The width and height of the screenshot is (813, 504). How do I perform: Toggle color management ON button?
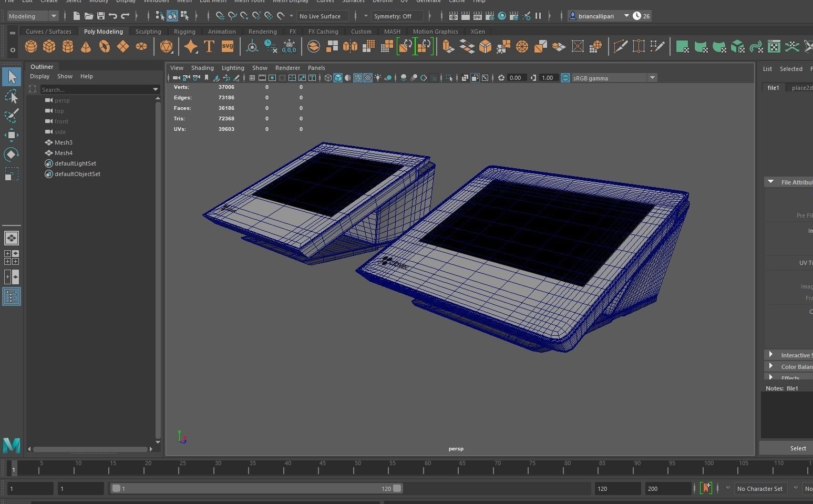[565, 78]
